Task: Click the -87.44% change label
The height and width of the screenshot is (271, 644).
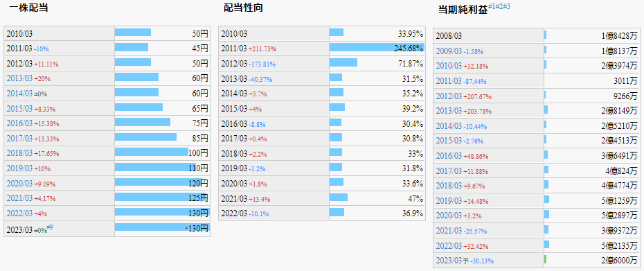Action: click(x=476, y=81)
